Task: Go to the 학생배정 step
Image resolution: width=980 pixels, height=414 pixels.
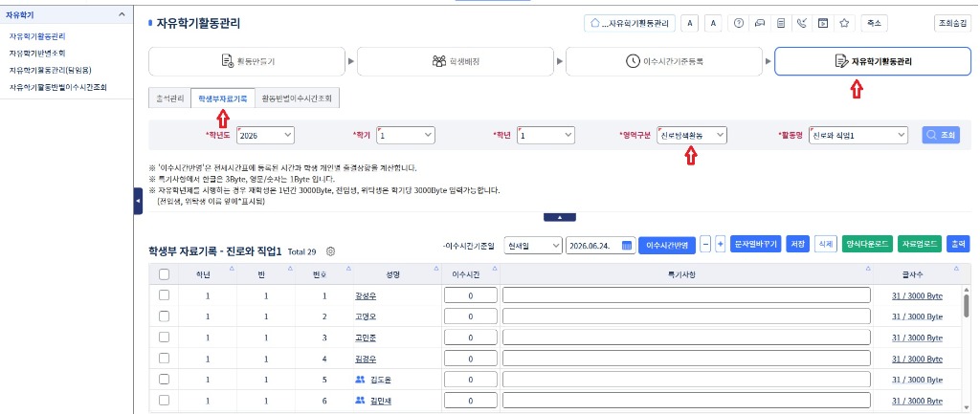Action: (456, 61)
